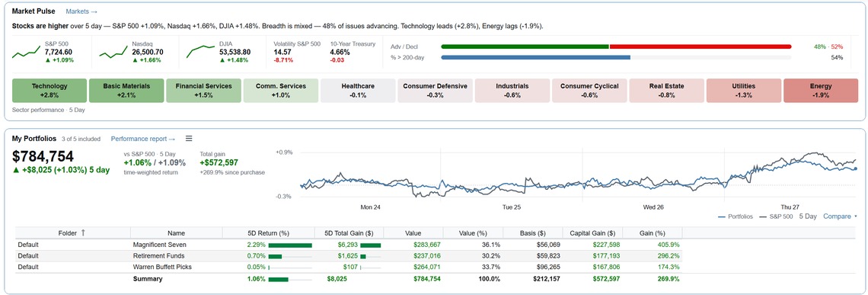This screenshot has height=295, width=868.
Task: Click the Thu 27 chart axis label
Action: tap(790, 207)
